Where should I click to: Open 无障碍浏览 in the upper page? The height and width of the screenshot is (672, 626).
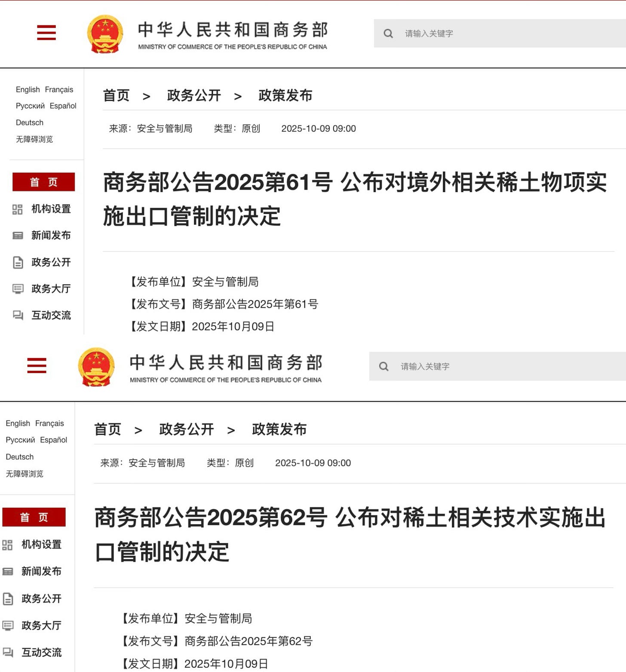click(34, 139)
